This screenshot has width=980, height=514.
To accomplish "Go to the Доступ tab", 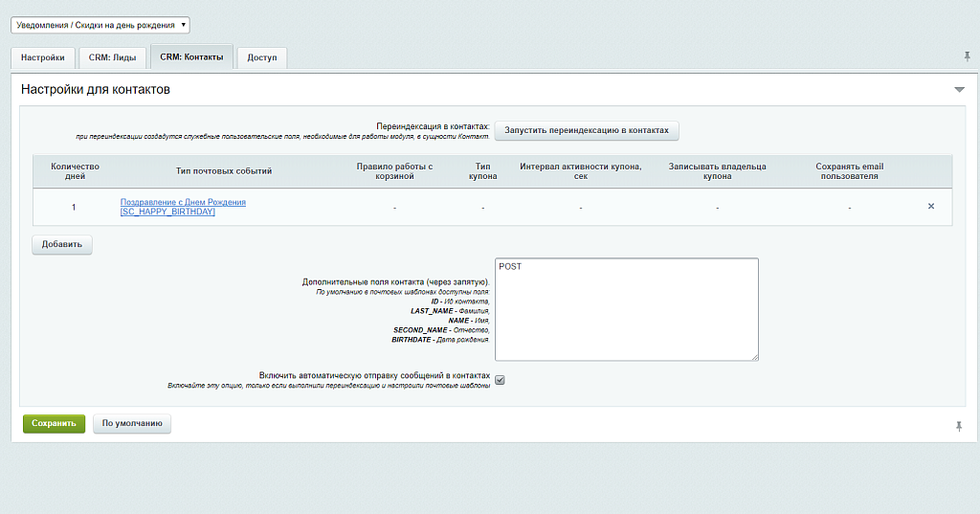I will point(261,57).
